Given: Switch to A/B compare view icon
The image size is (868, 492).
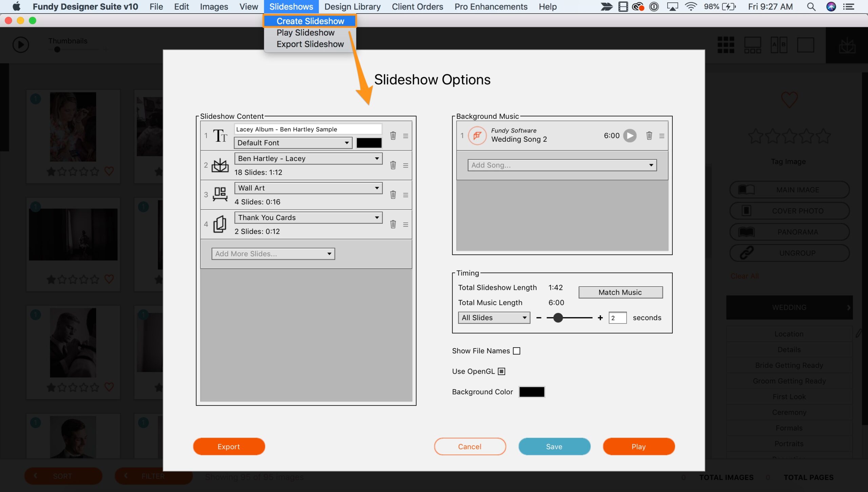Looking at the screenshot, I should point(779,45).
